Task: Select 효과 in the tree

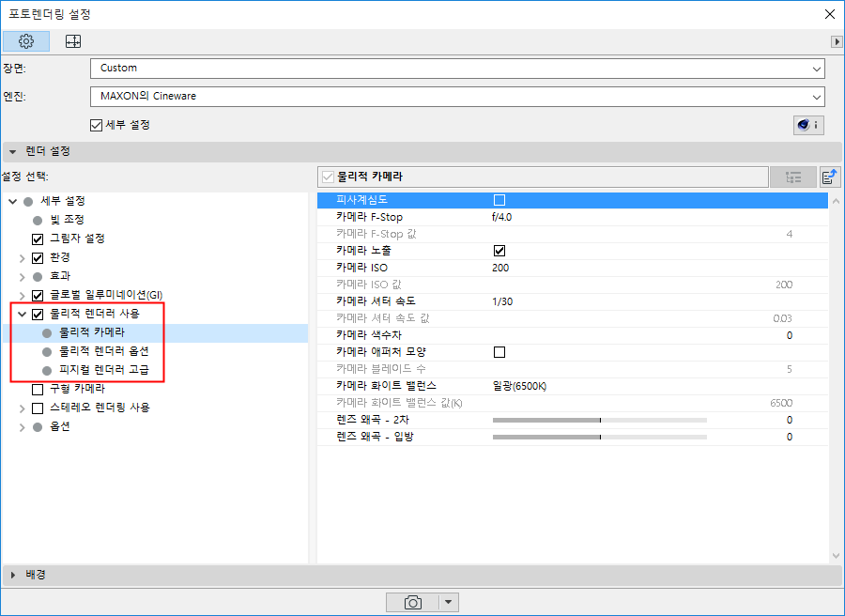Action: tap(60, 276)
